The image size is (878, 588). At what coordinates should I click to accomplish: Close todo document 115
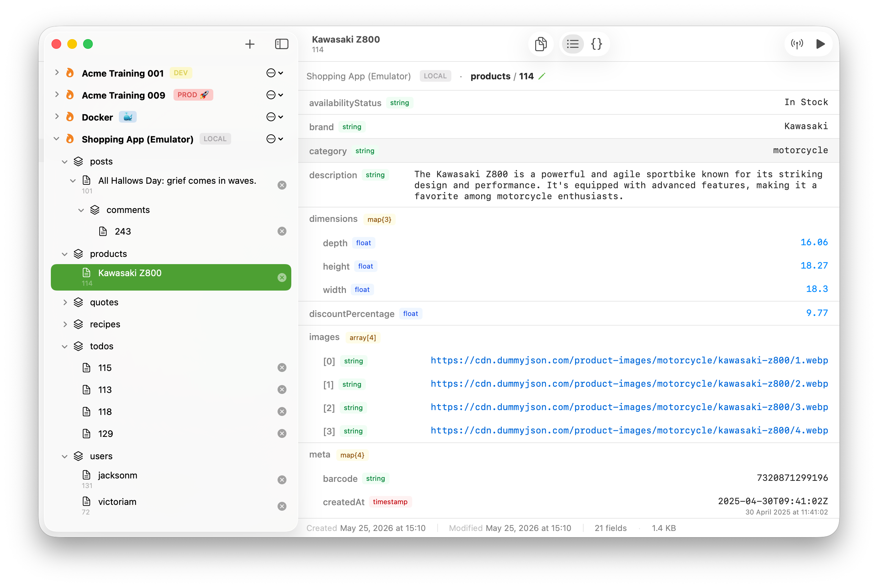pyautogui.click(x=282, y=368)
